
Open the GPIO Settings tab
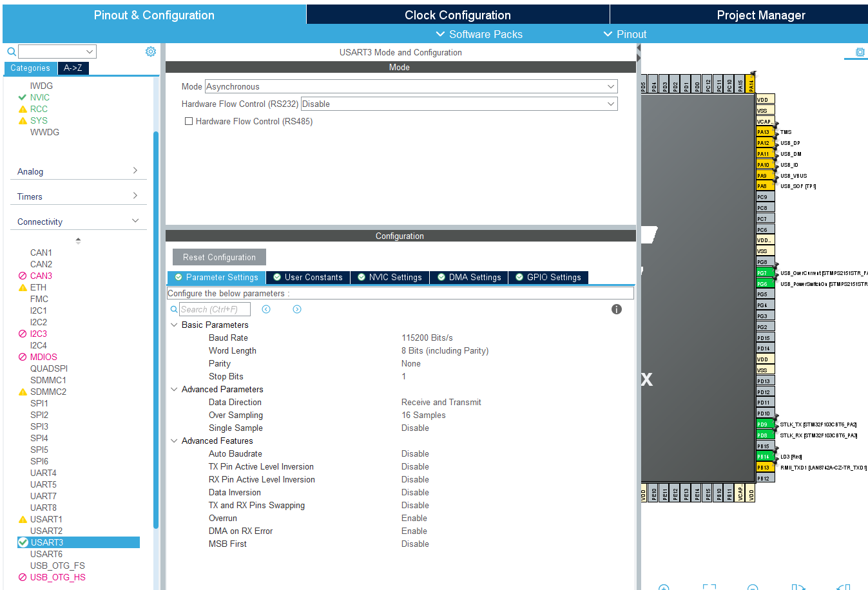(548, 277)
